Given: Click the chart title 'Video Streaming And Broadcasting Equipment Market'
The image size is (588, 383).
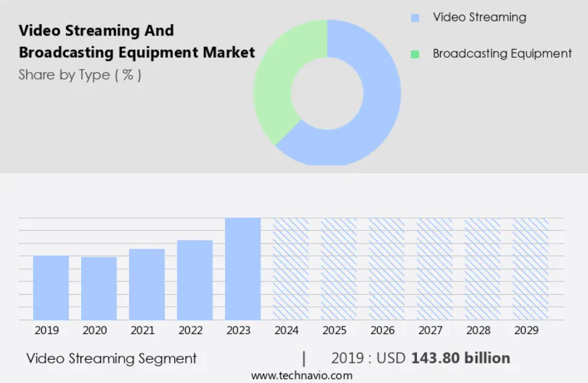Looking at the screenshot, I should tap(137, 42).
